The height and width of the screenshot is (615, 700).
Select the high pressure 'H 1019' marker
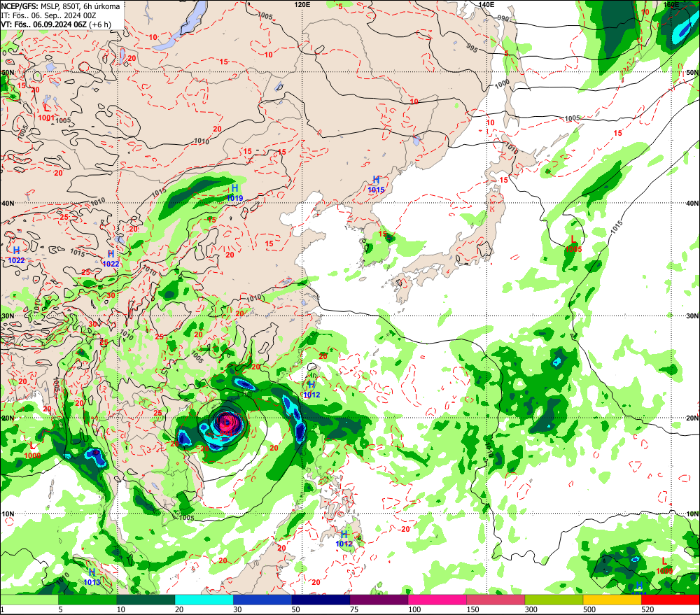click(234, 193)
